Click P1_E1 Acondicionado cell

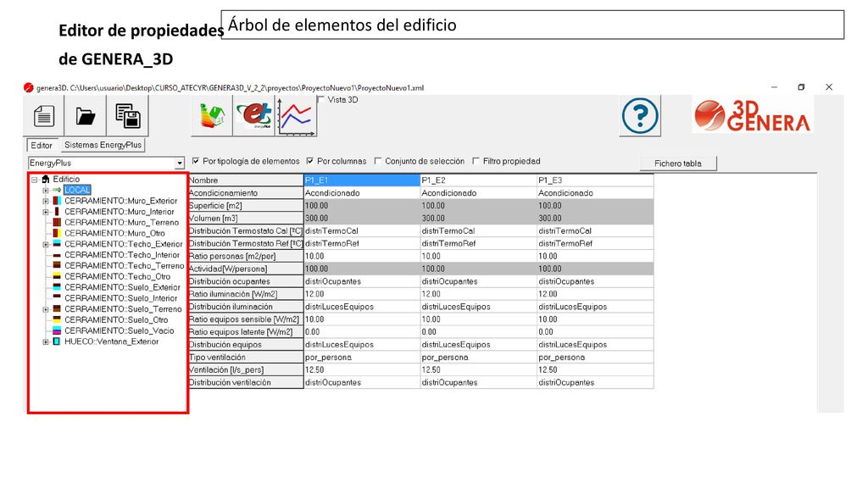pos(362,192)
